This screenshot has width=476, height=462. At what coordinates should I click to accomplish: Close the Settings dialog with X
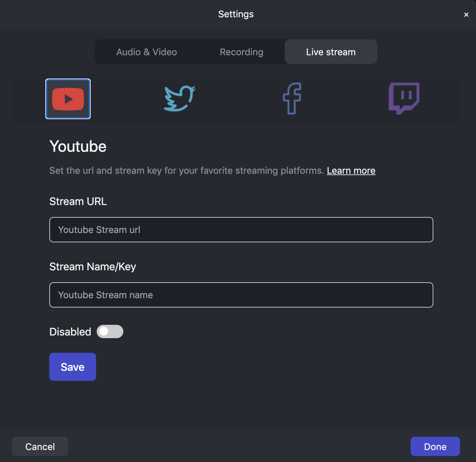[466, 15]
